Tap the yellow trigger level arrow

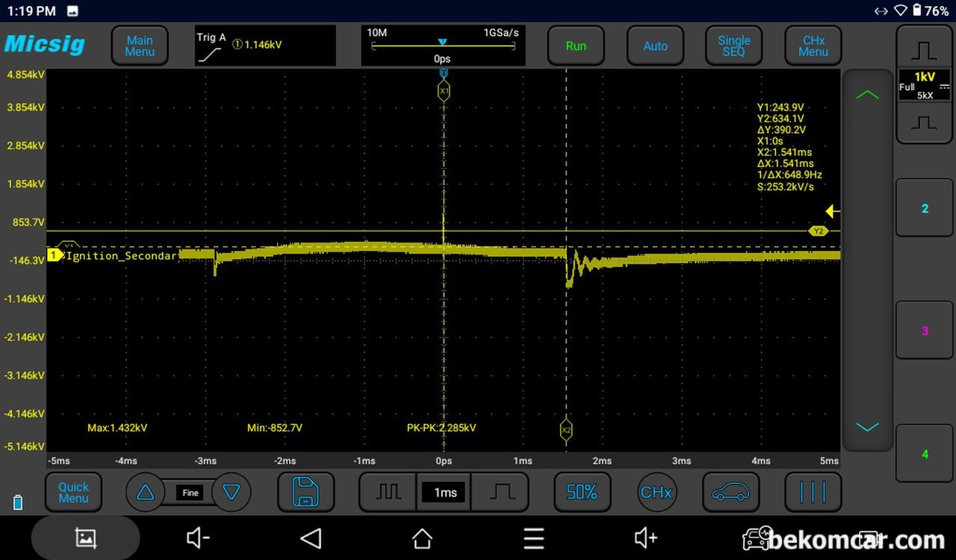(833, 212)
